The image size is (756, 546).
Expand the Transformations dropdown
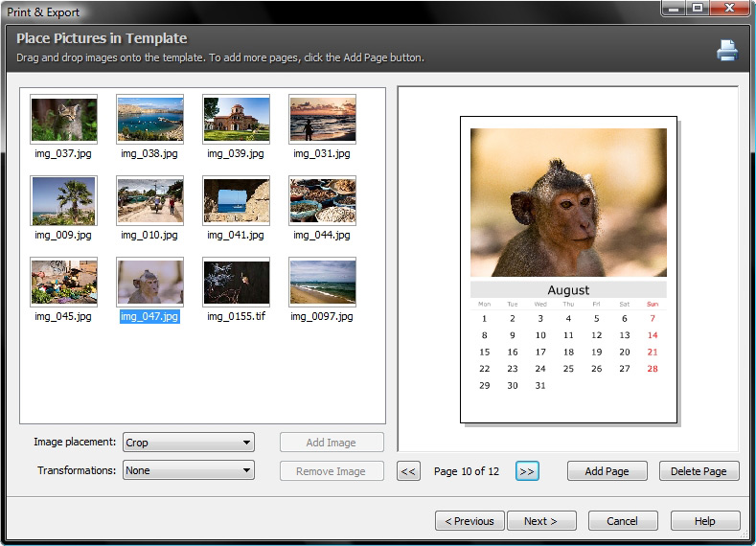coord(188,470)
